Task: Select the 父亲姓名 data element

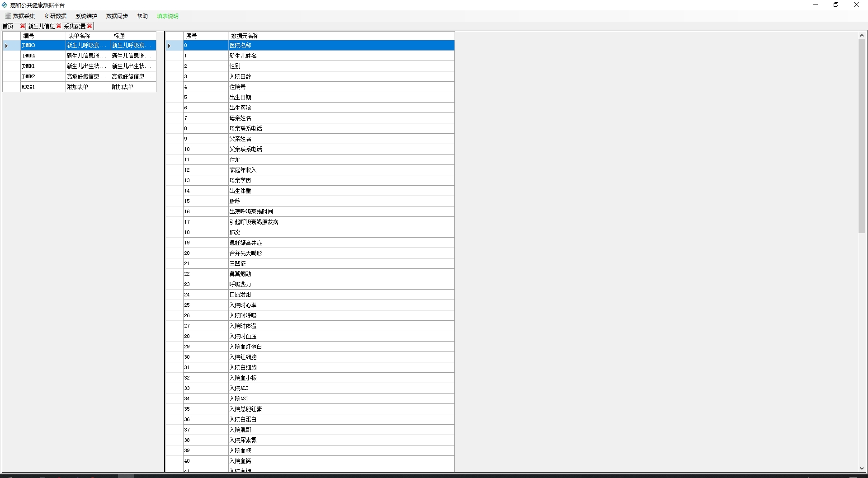Action: [341, 139]
